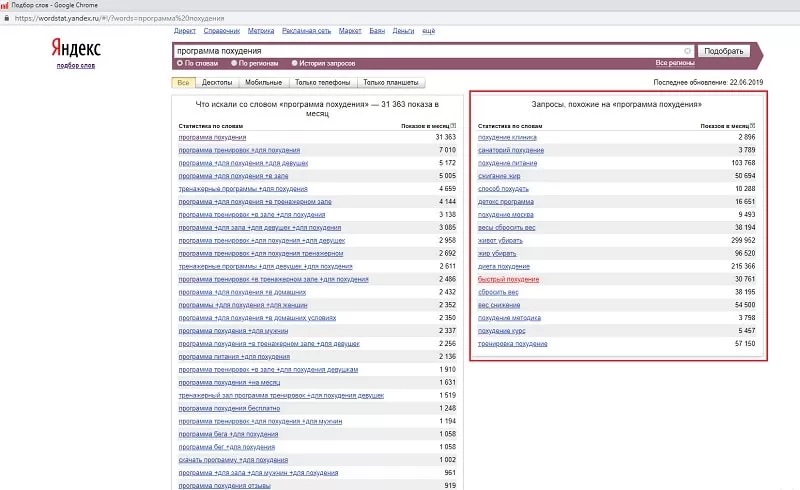Open 'программа похудения +для мужчин' link
The width and height of the screenshot is (800, 490).
click(x=233, y=331)
